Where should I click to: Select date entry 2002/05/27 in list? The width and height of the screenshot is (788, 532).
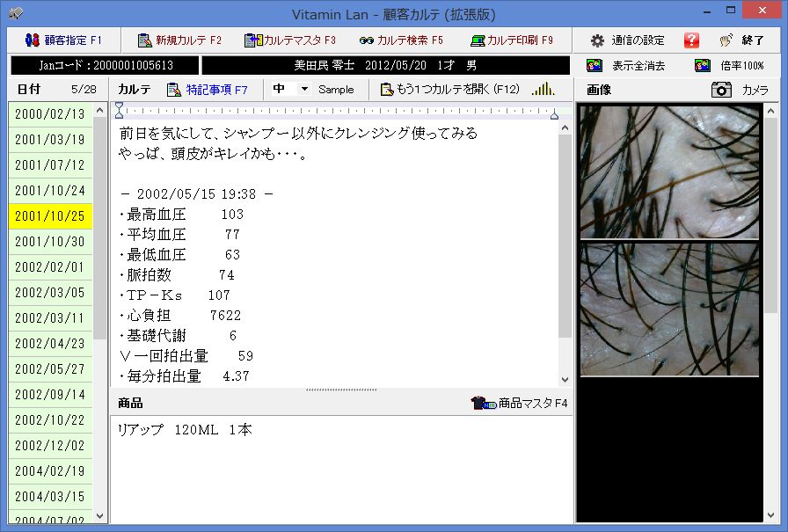[50, 369]
